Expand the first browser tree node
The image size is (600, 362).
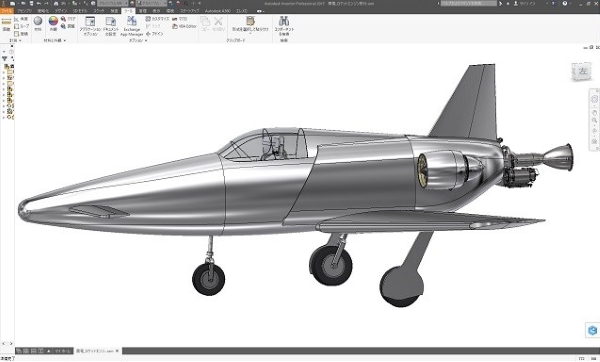3,72
